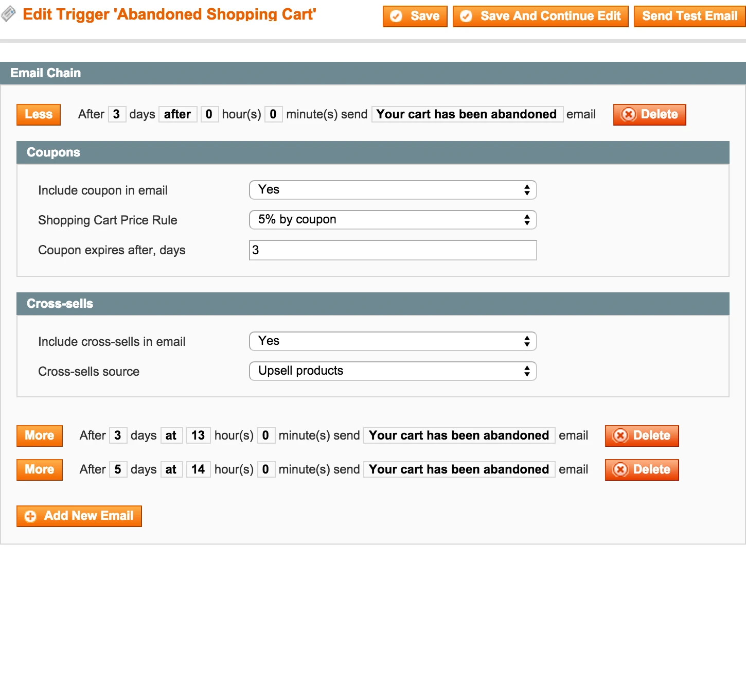This screenshot has width=746, height=700.
Task: Click the red X Delete icon on the first email row
Action: (629, 114)
